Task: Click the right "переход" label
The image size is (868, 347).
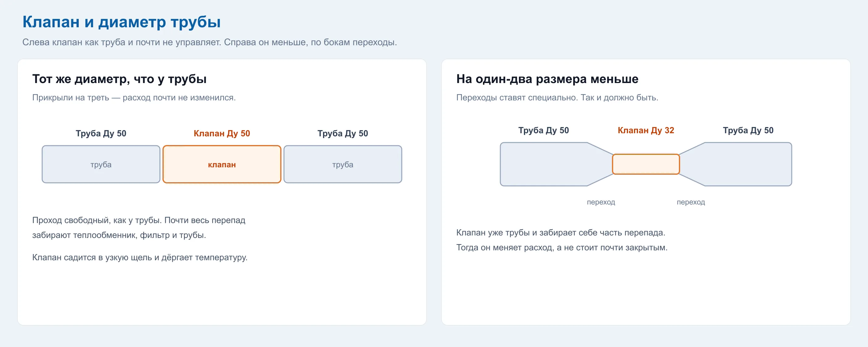Action: 691,202
